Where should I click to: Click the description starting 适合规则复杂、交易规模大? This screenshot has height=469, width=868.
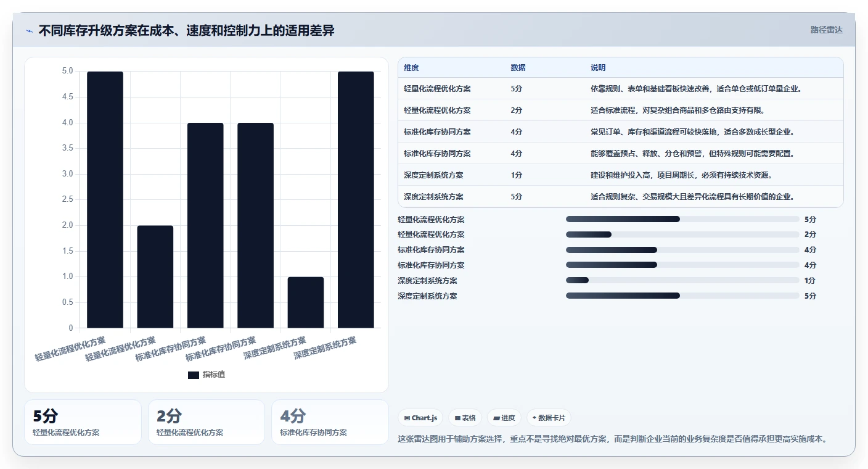693,197
